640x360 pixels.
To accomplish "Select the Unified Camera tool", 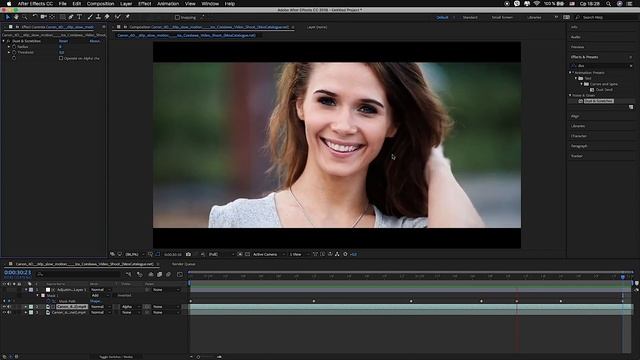I will click(43, 17).
